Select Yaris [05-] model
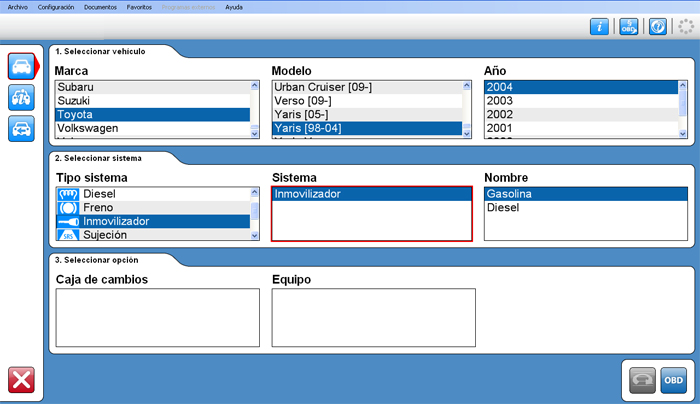This screenshot has height=404, width=700. point(367,114)
